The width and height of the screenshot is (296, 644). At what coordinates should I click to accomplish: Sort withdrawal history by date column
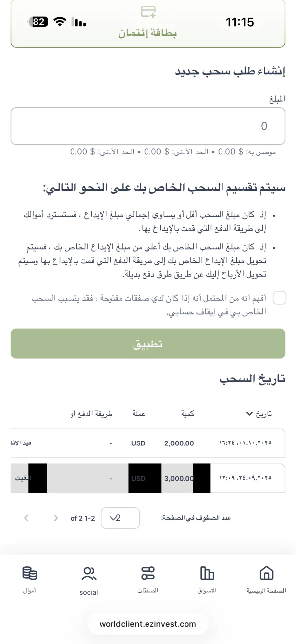pos(259,414)
